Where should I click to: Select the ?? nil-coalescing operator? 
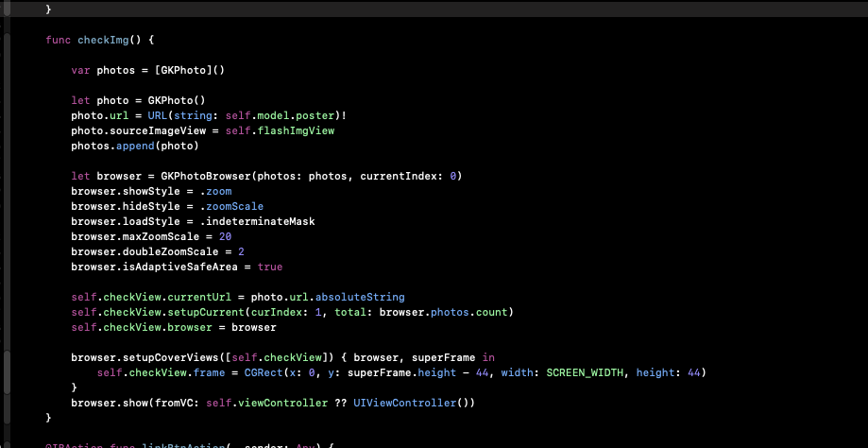(340, 403)
